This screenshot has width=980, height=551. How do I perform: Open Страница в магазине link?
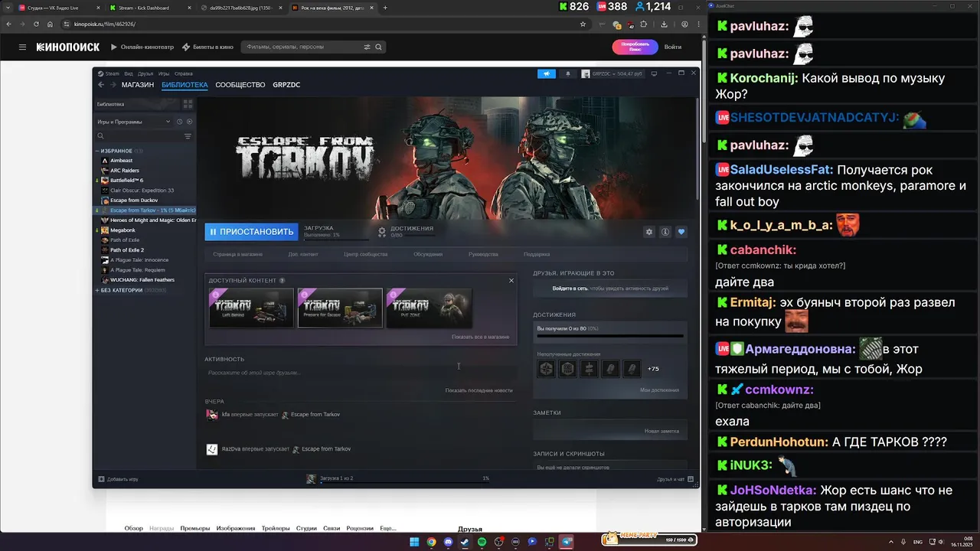point(237,254)
